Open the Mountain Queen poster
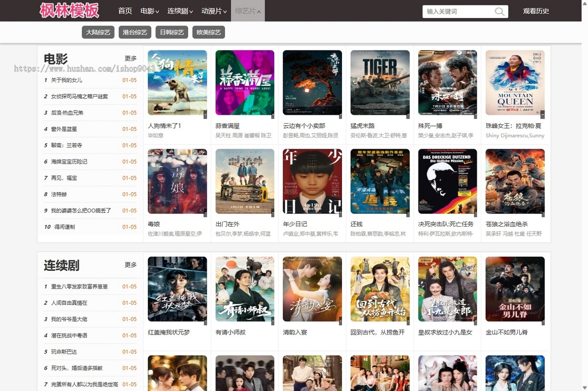This screenshot has width=588, height=391. [x=515, y=83]
